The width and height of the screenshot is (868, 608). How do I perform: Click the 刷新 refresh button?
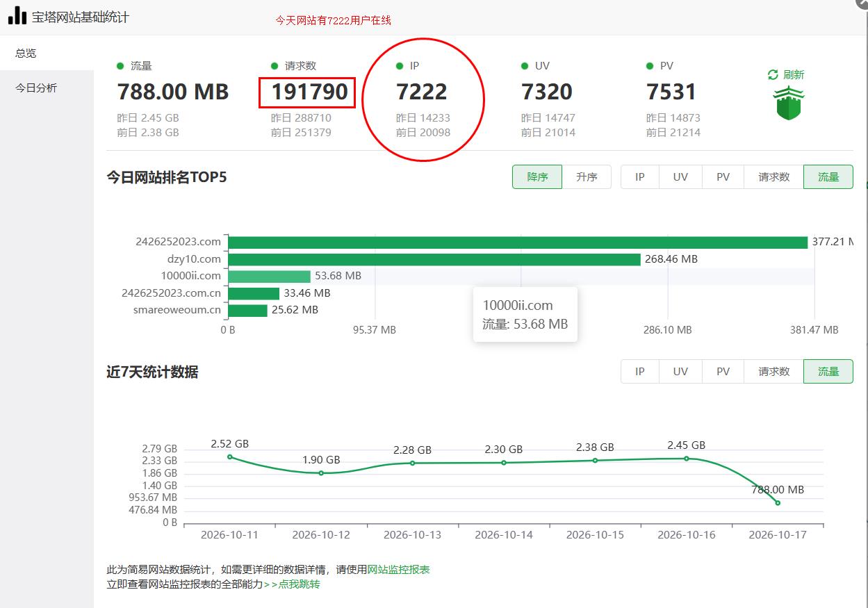tap(786, 74)
